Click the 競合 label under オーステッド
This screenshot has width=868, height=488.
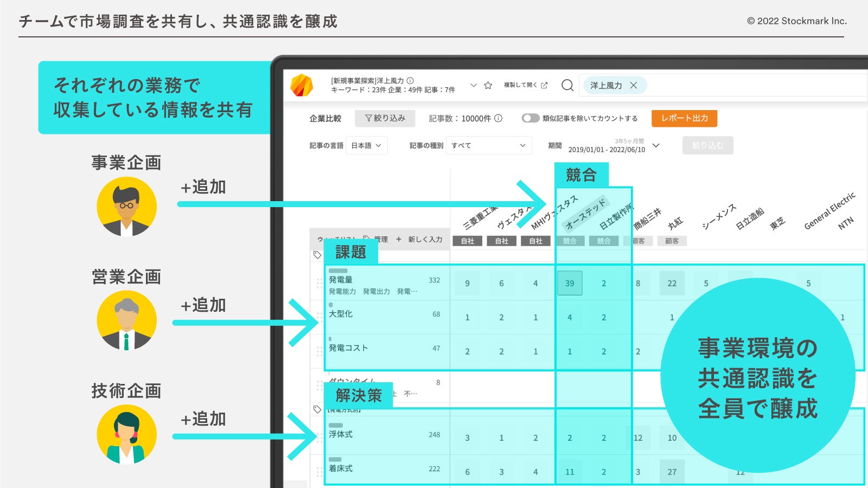[x=570, y=241]
